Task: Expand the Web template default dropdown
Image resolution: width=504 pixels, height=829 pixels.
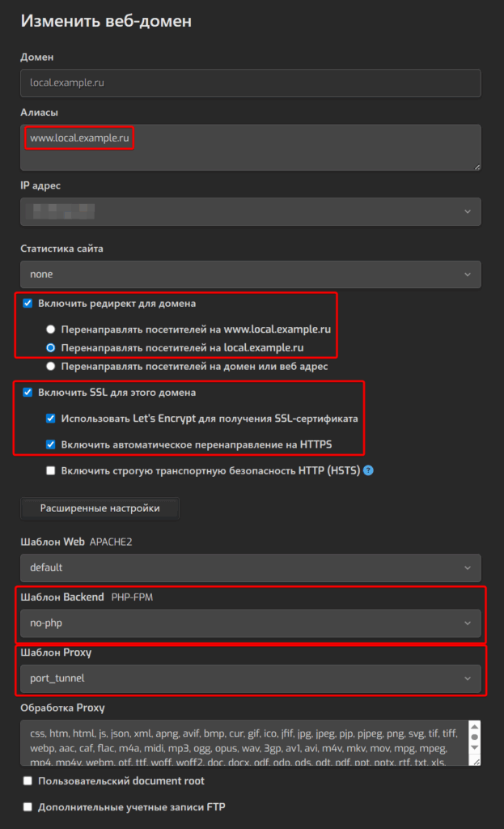Action: point(251,568)
